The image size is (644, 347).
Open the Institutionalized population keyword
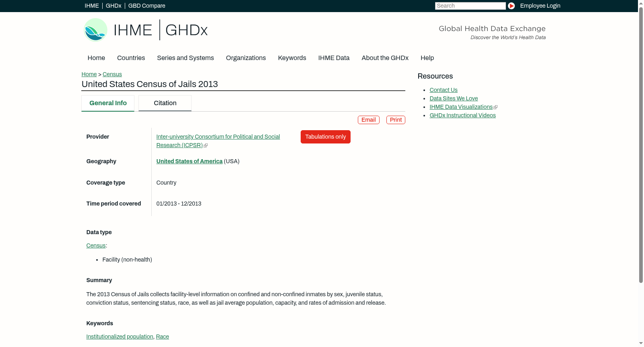pyautogui.click(x=120, y=337)
